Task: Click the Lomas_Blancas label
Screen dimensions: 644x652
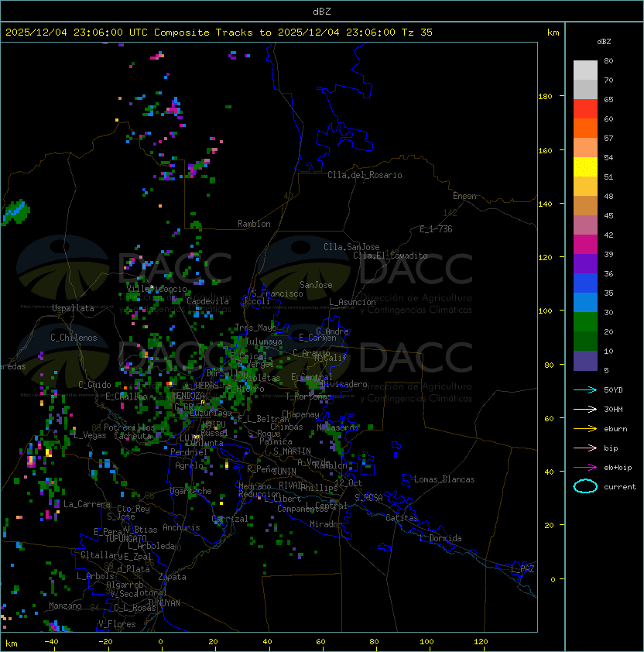Action: (x=444, y=479)
